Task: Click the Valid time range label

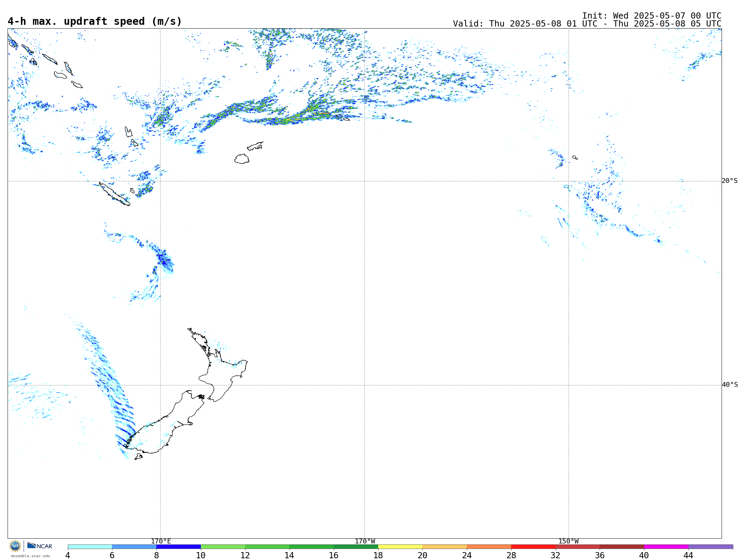Action: (587, 24)
